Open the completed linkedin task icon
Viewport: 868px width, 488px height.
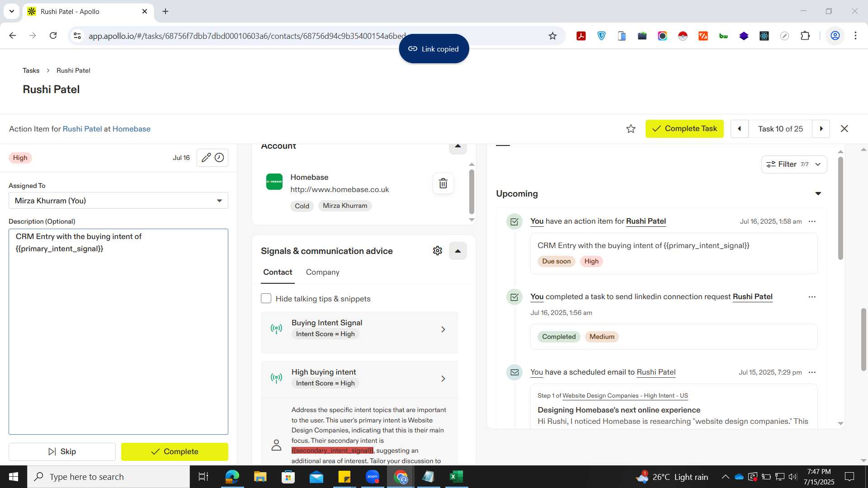click(514, 297)
